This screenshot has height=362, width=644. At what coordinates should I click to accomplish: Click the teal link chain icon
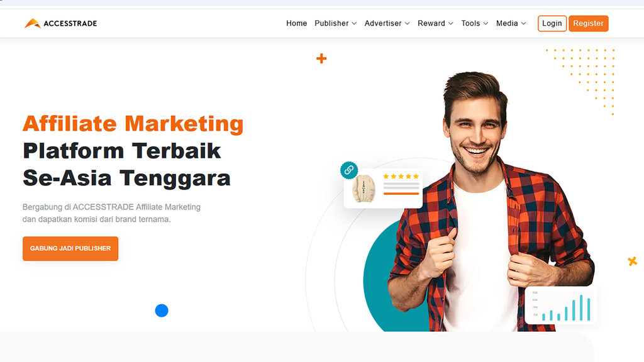pyautogui.click(x=349, y=170)
